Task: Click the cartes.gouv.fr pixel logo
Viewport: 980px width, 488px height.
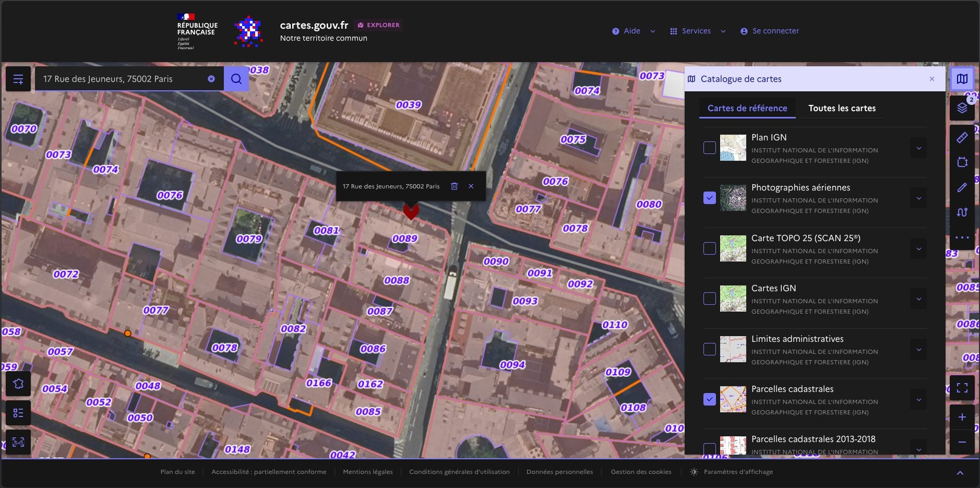Action: (x=248, y=31)
